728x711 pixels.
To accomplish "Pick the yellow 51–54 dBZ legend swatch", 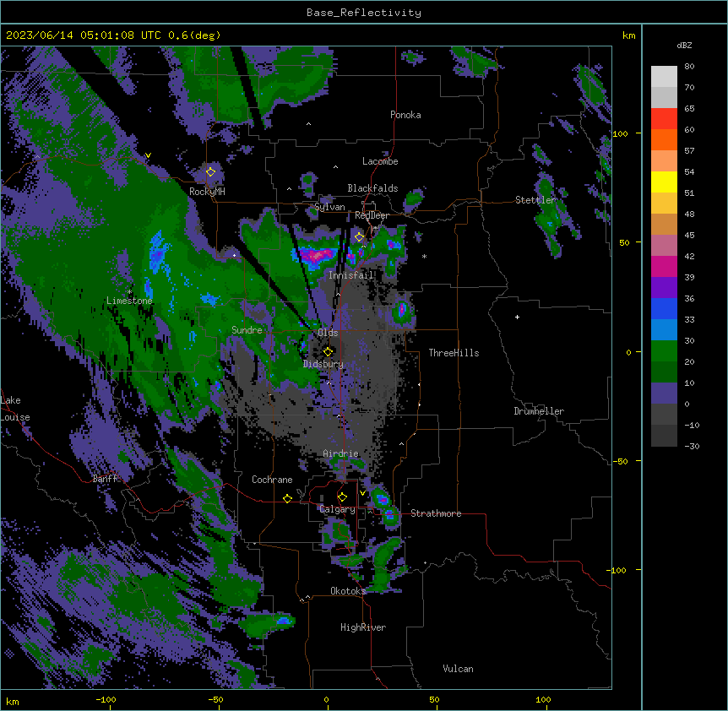I will (664, 182).
